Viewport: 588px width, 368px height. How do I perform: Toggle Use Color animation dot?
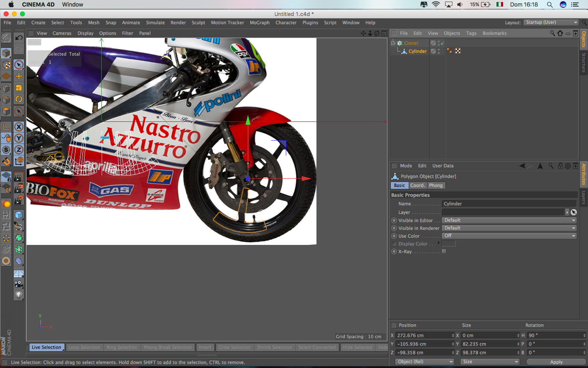(x=394, y=236)
